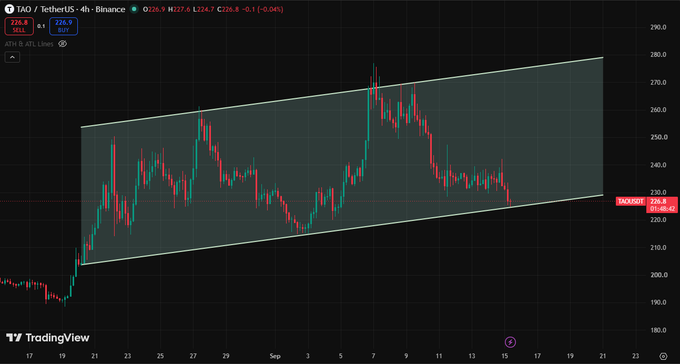Click the 0.1 spread value
The image size is (680, 364).
41,26
